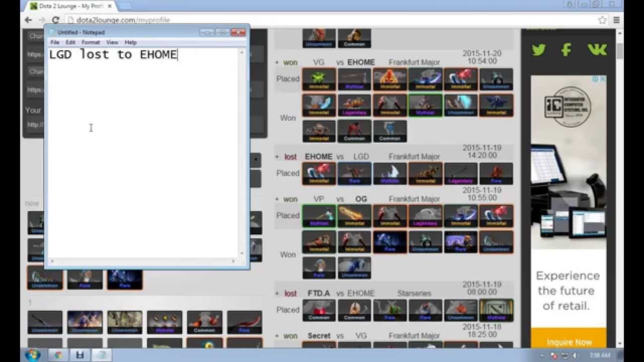Expand the lost FTD.A vs EHOME bet
This screenshot has height=362, width=644.
coord(277,294)
